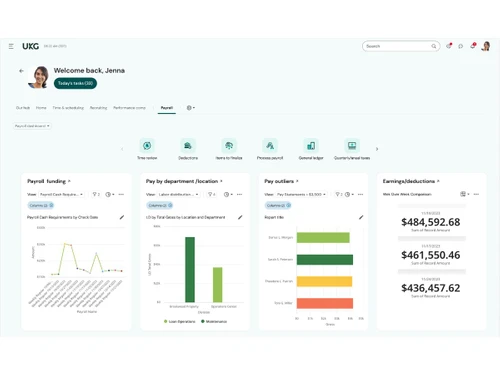
Task: Open the gear dropdown beside Payroll tab
Action: click(191, 108)
